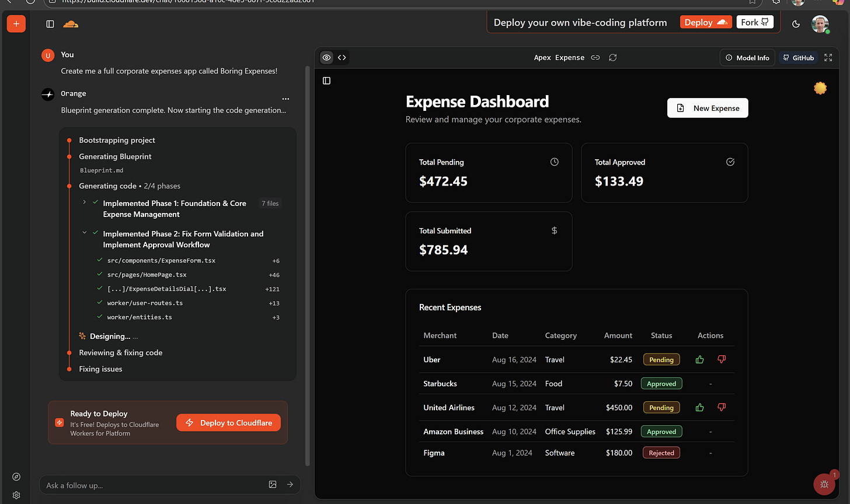Select the Date column header

[x=500, y=335]
